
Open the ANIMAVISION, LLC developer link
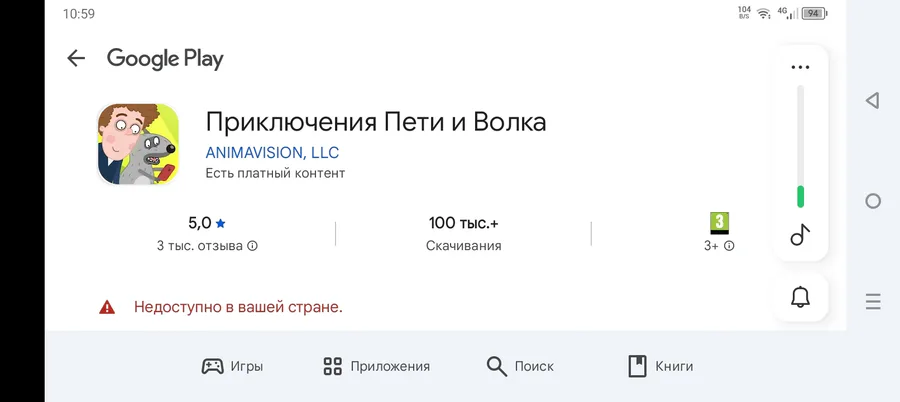272,153
